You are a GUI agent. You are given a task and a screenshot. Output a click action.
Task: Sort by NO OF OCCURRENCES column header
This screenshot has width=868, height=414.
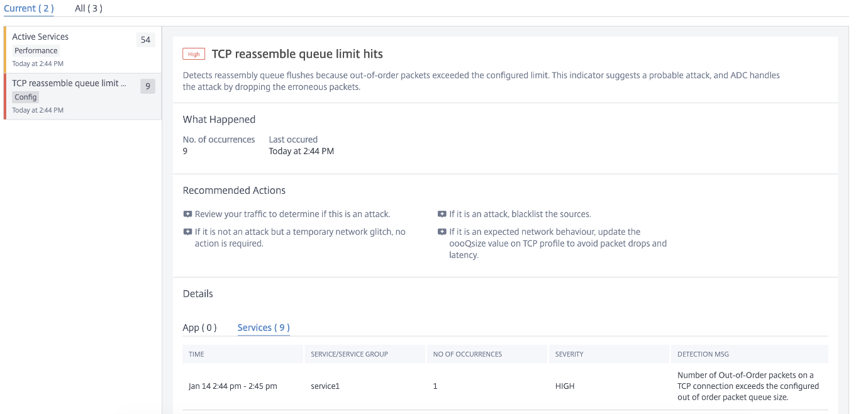(487, 354)
